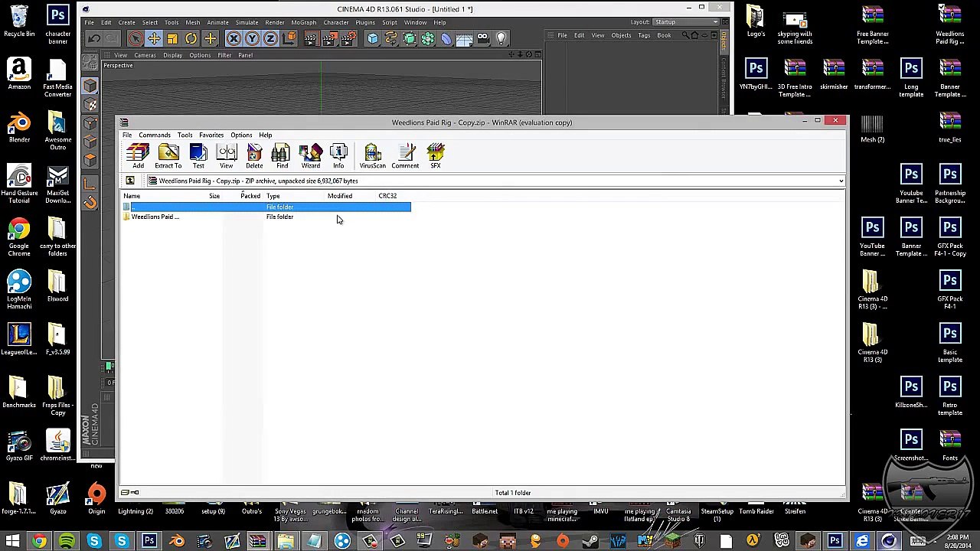Open Tags menu in Object Manager

click(x=644, y=35)
